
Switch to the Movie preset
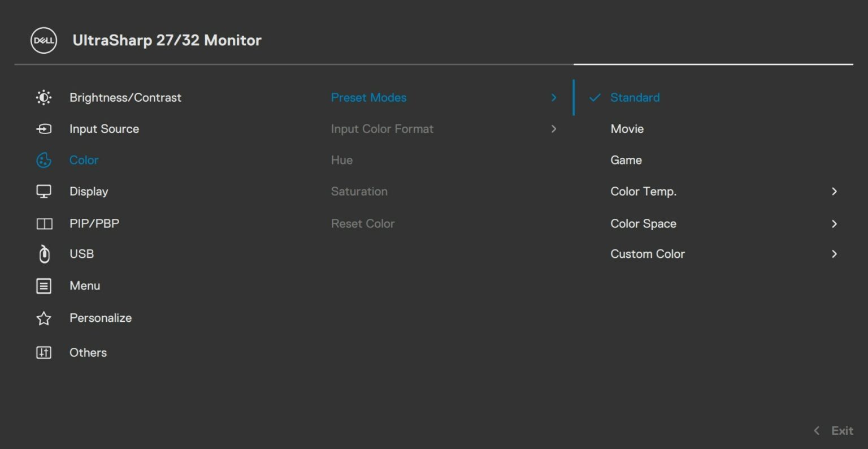[x=627, y=128]
